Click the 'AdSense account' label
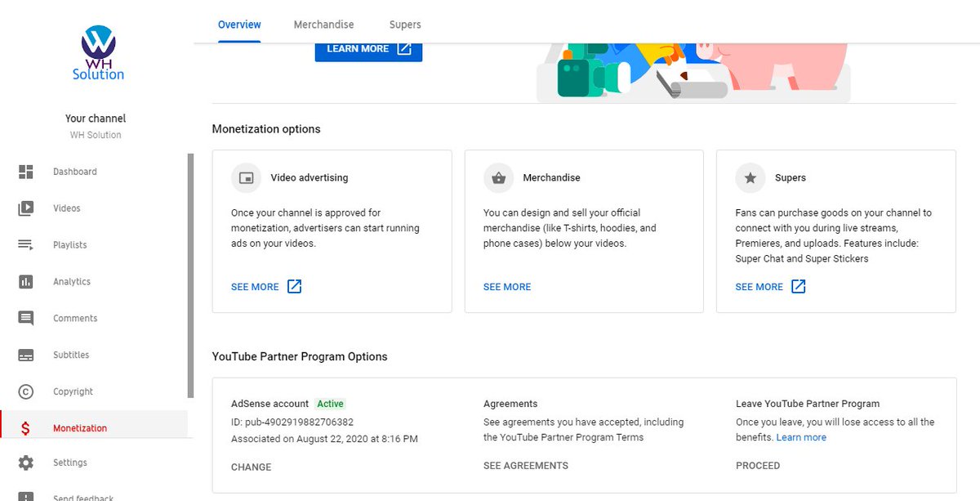This screenshot has height=501, width=980. tap(270, 404)
